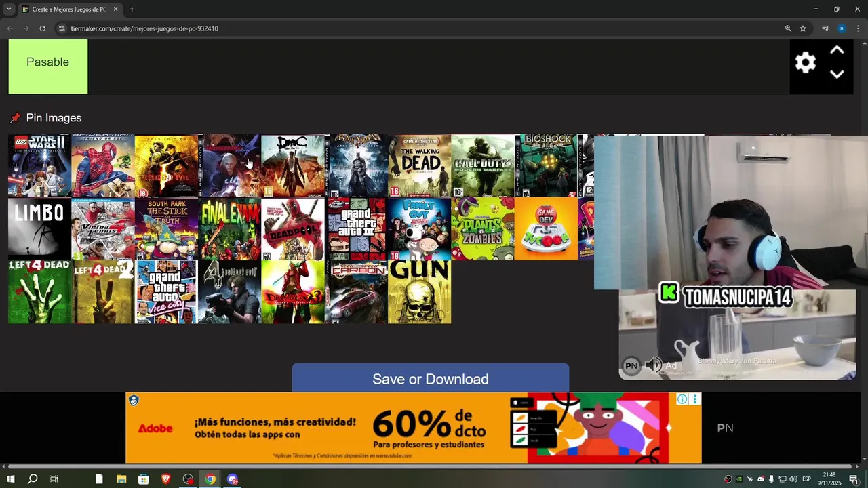The width and height of the screenshot is (868, 488).
Task: Pick The Walking Dead game cover
Action: [x=420, y=165]
